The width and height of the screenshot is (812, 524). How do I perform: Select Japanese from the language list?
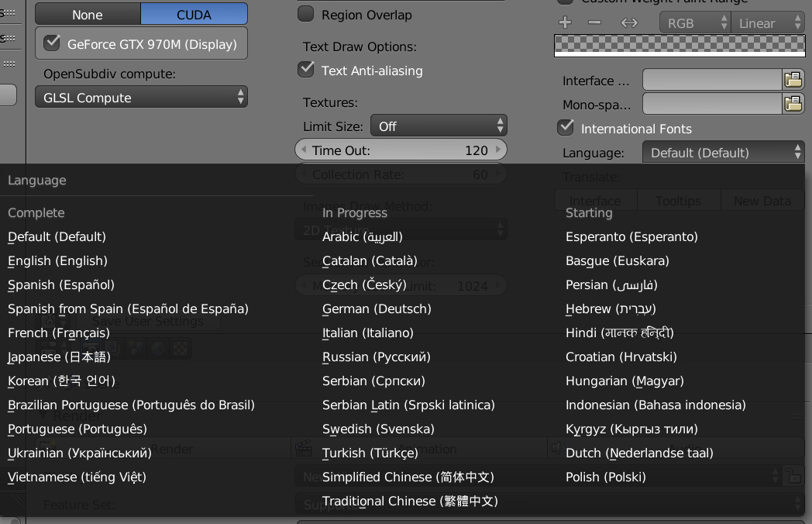point(59,357)
